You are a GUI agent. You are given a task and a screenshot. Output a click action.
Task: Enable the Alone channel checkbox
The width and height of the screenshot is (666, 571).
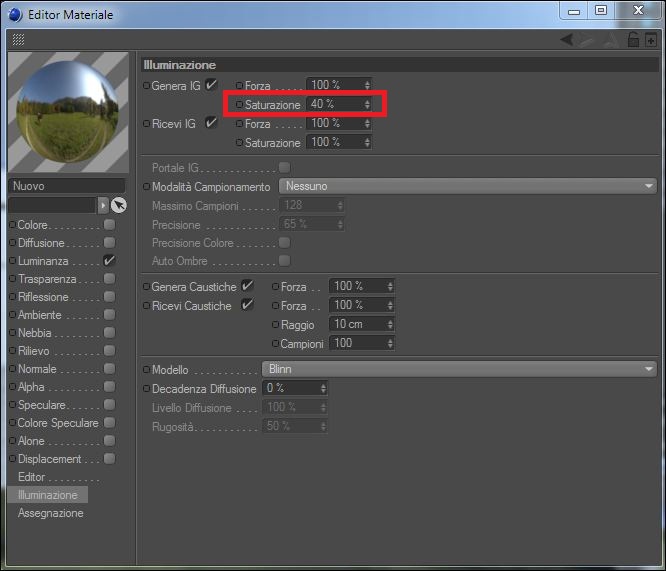(x=110, y=441)
